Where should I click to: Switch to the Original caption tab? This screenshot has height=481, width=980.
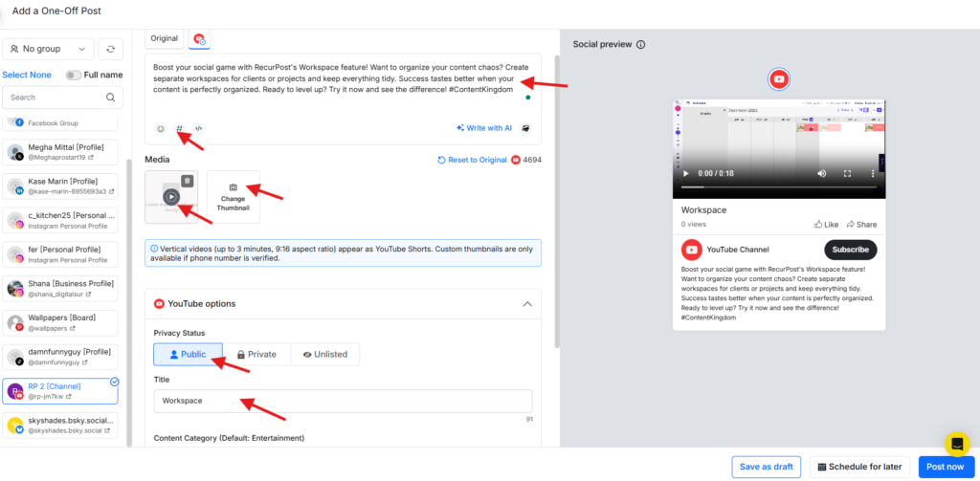(x=165, y=38)
